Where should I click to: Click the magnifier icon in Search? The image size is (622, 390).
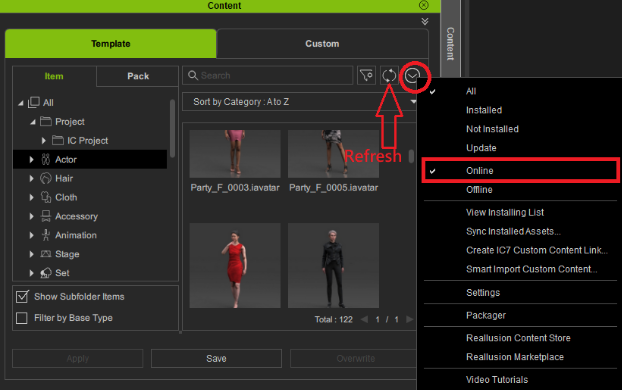point(193,75)
